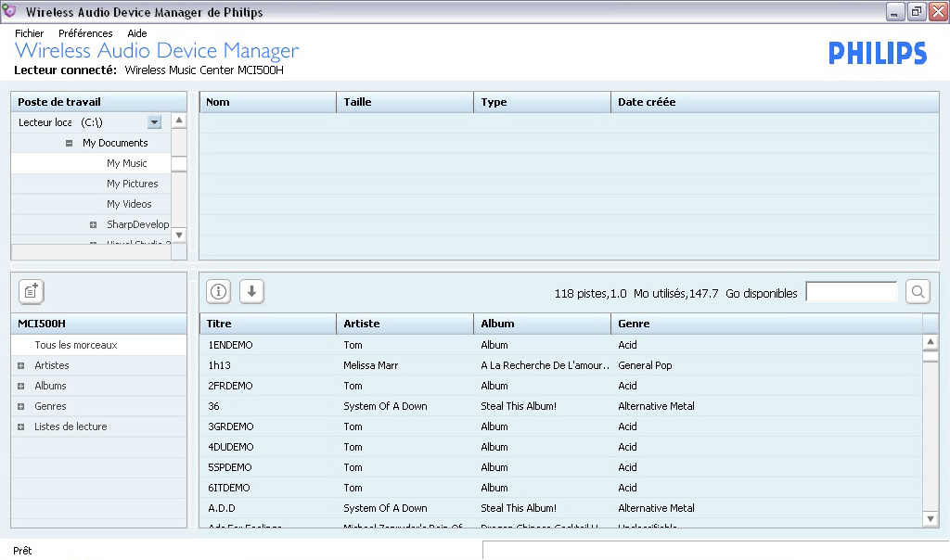Expand the Genres tree node
The width and height of the screenshot is (950, 560).
tap(20, 407)
